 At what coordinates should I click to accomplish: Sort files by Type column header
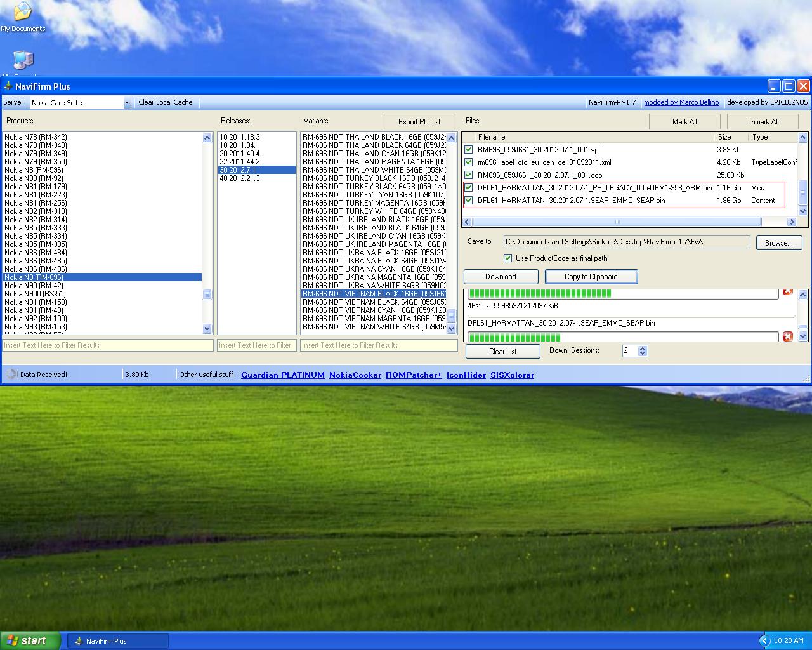coord(773,137)
